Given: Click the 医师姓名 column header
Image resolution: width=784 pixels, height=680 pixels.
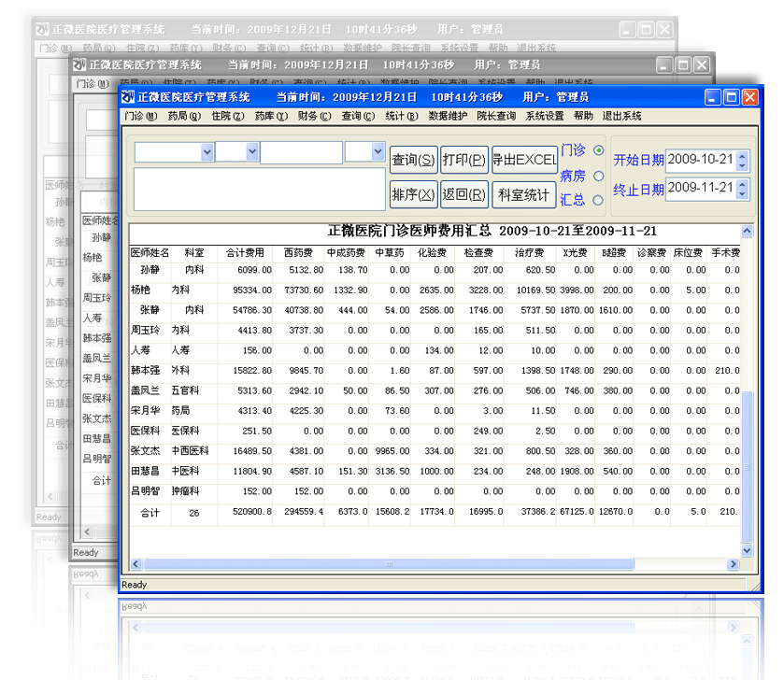Looking at the screenshot, I should tap(150, 253).
